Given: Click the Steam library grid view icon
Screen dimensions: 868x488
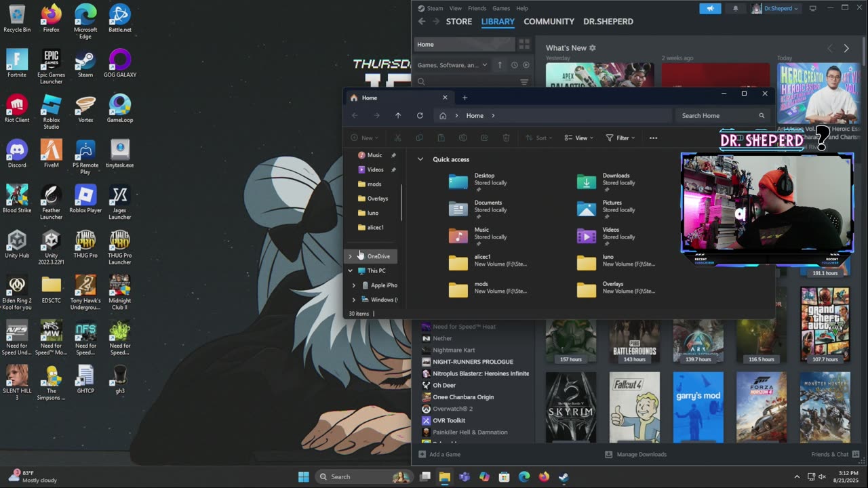Looking at the screenshot, I should tap(524, 44).
